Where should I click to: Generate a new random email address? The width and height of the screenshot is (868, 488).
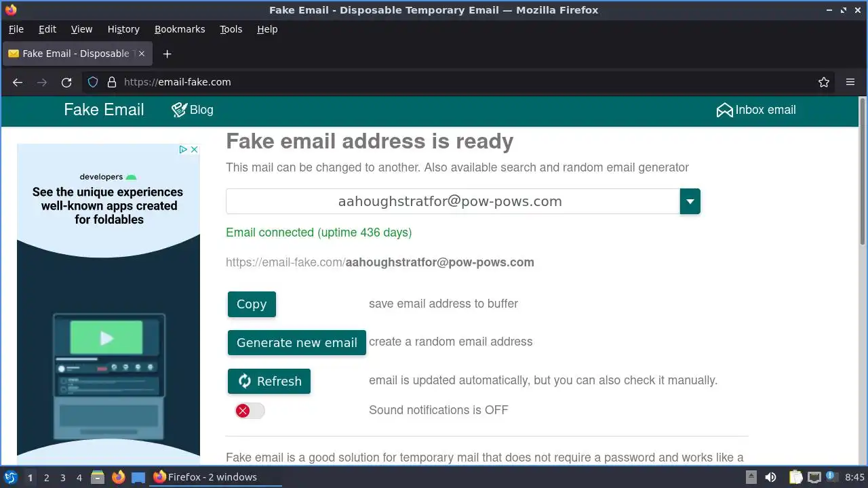coord(297,342)
